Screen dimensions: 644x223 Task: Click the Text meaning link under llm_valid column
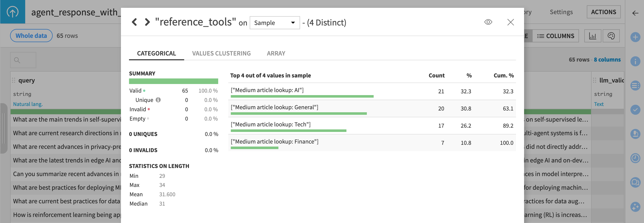click(x=599, y=104)
